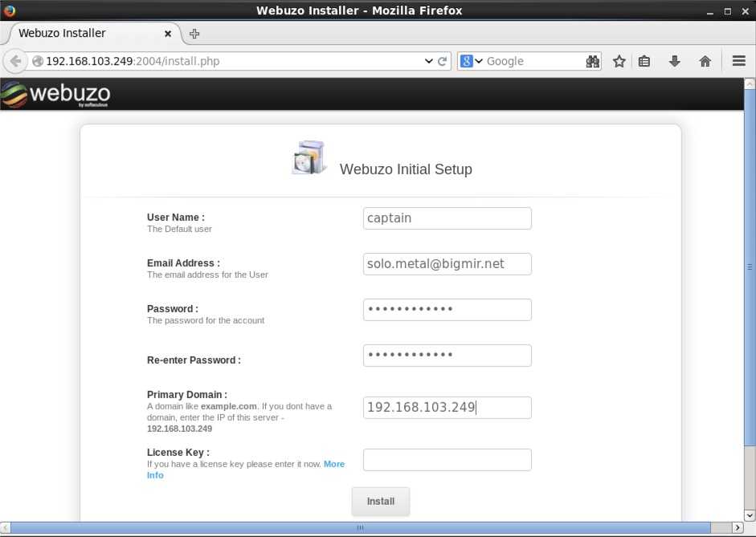Open a new tab with plus button
The height and width of the screenshot is (537, 756).
194,34
